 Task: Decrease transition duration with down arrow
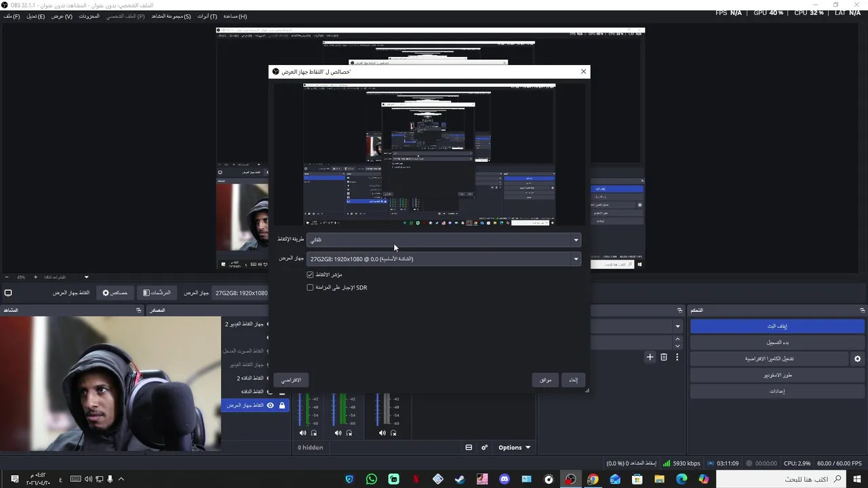pos(677,346)
